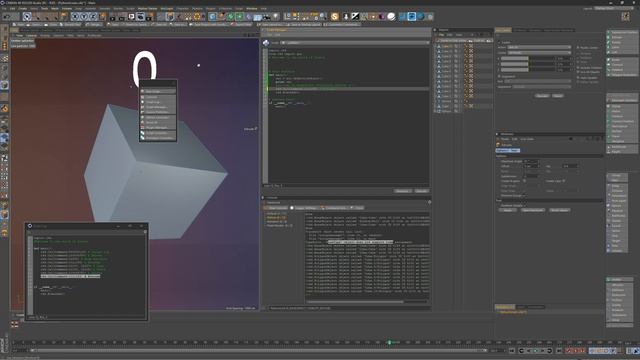Viewport: 640px width, 360px height.
Task: Click the highlighted code line in small script window
Action: (x=70, y=276)
